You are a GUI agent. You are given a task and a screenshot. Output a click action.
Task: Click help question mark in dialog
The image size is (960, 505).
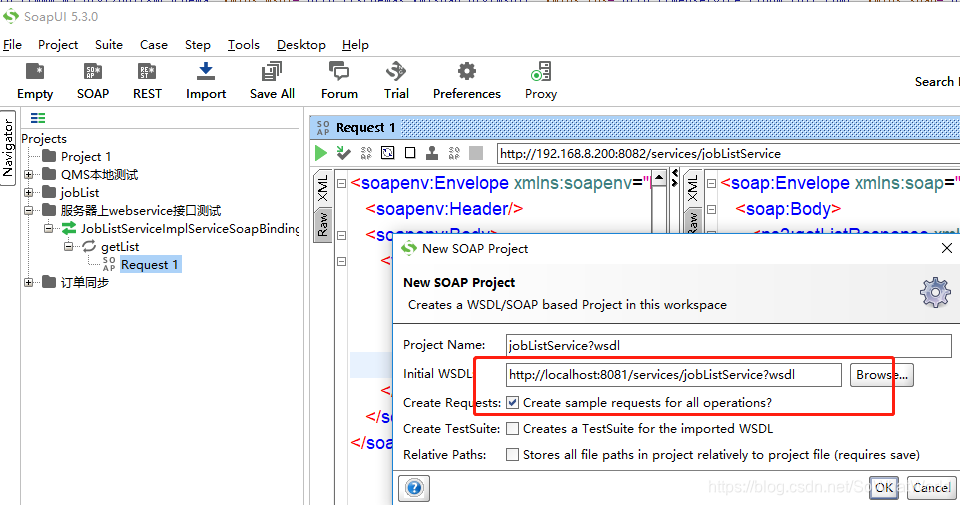[x=414, y=488]
